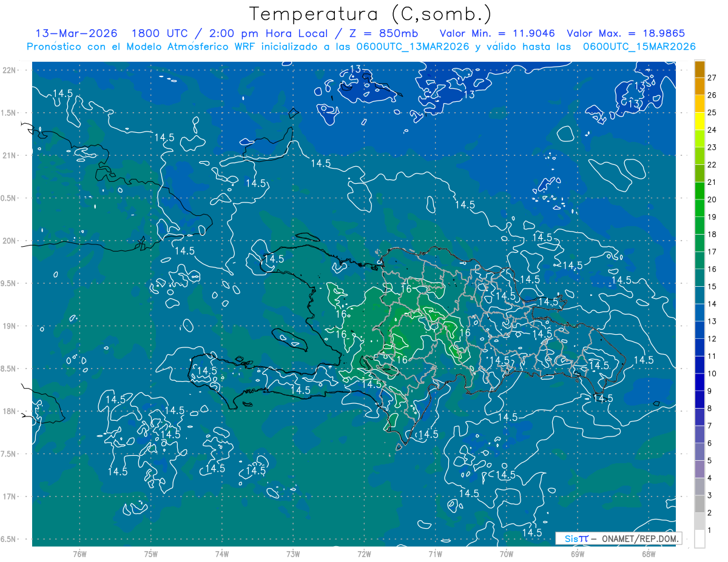Click the '9.5N' latitude axis label
728x562 pixels.
9,283
